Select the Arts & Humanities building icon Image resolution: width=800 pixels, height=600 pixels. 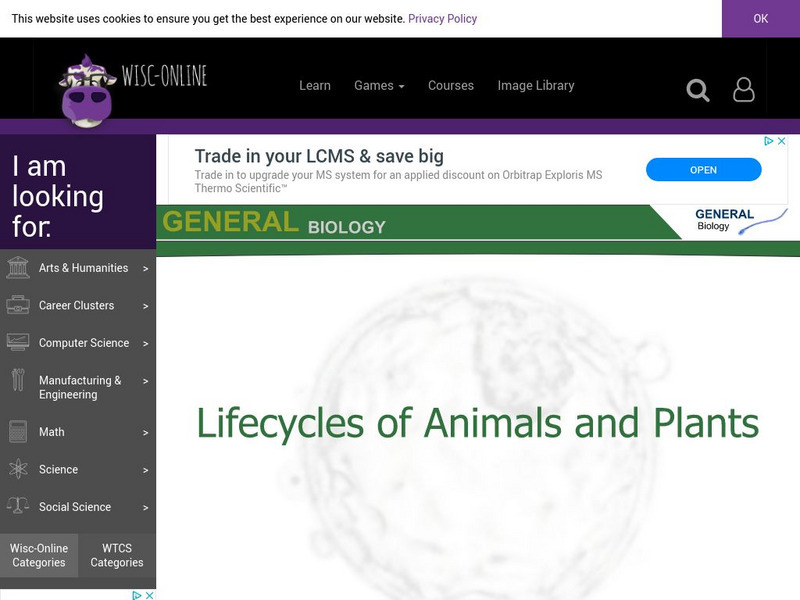pos(18,268)
